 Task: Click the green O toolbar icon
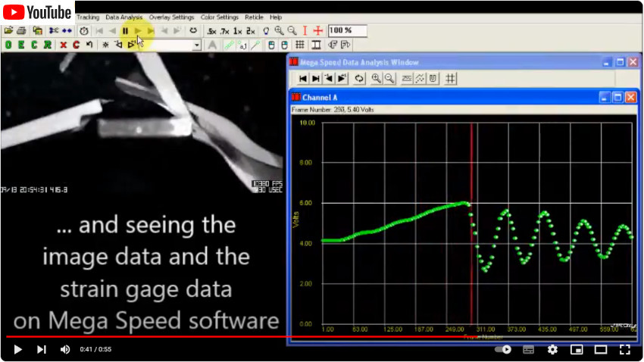8,45
